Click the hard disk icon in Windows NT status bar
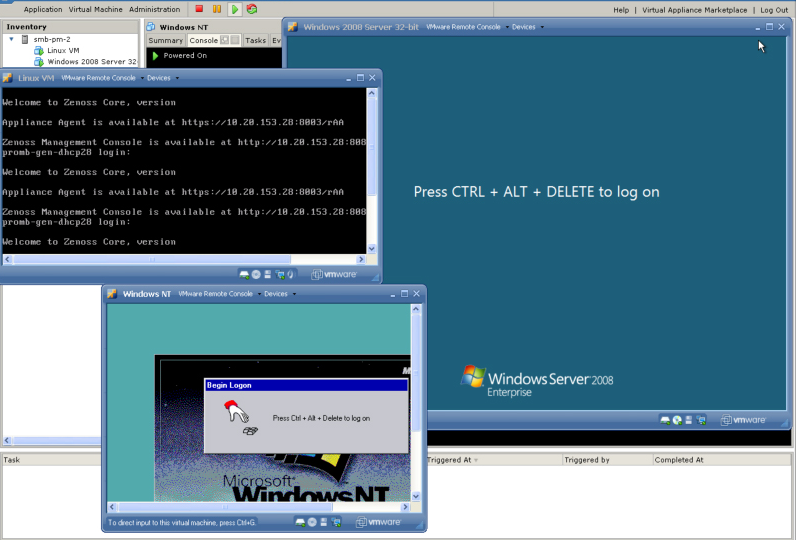Screen dimensions: 797x540 [300, 522]
